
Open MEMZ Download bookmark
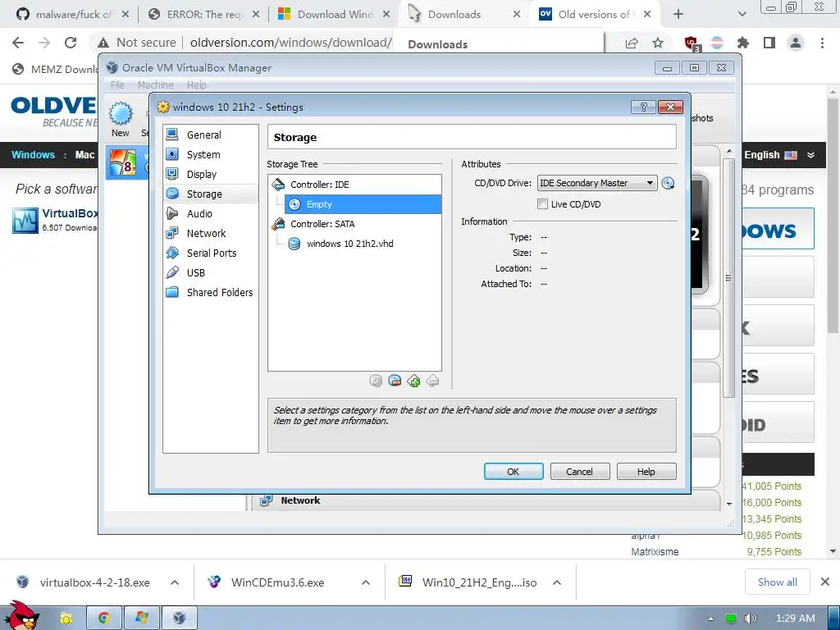click(55, 69)
